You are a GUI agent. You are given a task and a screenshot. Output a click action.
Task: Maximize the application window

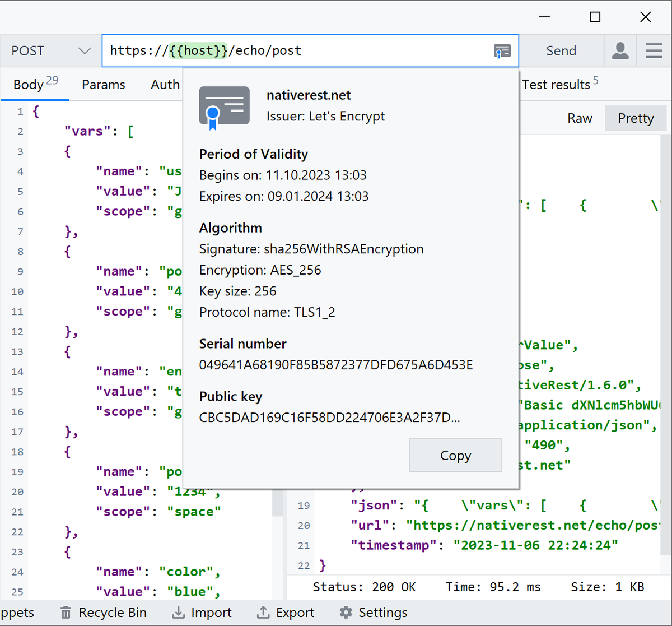point(595,17)
